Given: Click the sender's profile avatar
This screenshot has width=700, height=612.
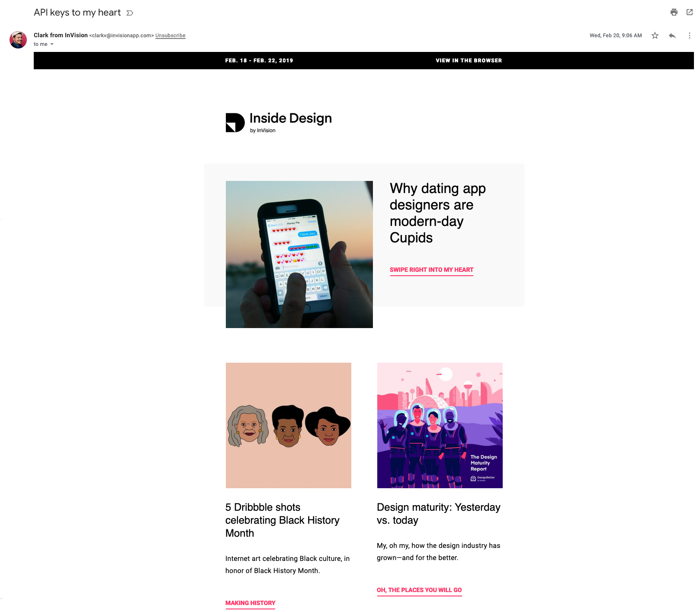Looking at the screenshot, I should click(18, 40).
